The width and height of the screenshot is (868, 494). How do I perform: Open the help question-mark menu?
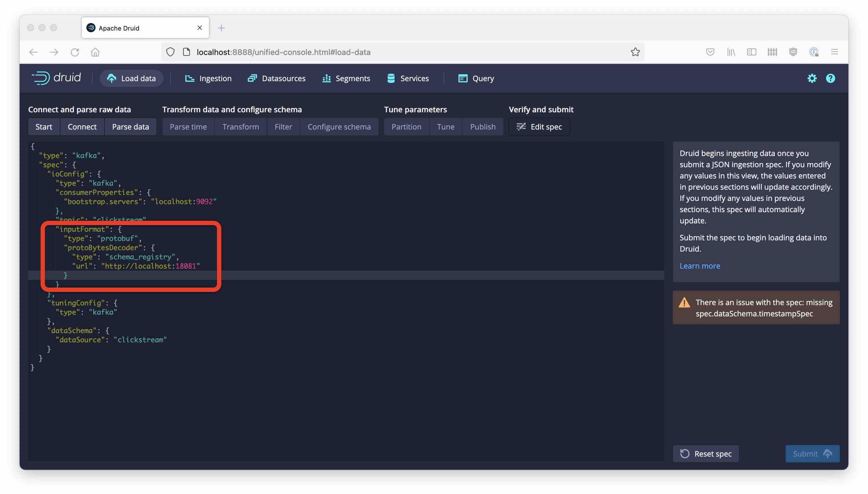click(x=830, y=78)
